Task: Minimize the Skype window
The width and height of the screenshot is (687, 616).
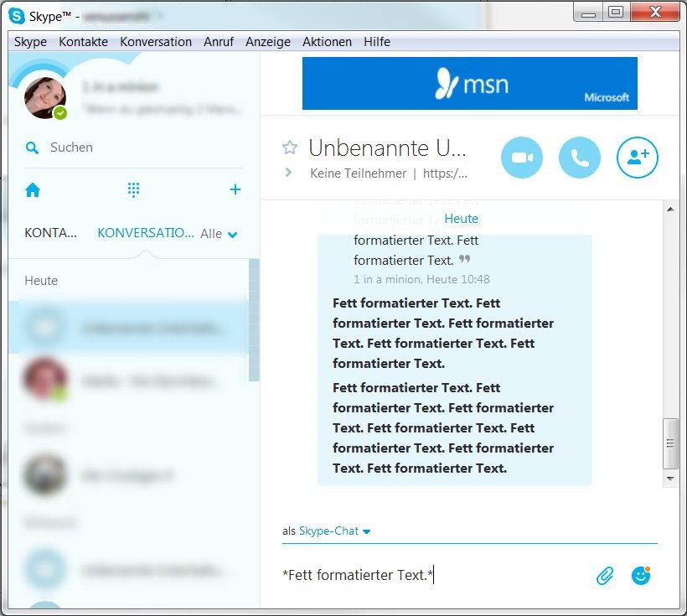Action: tap(588, 12)
